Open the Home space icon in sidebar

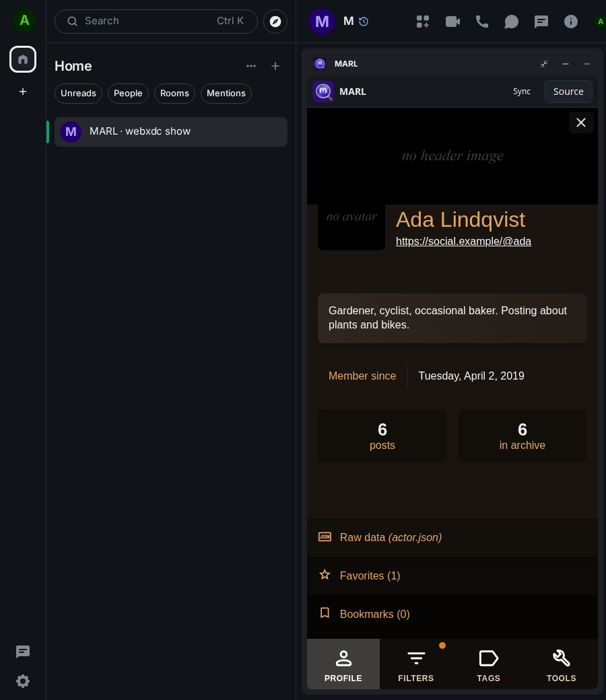click(23, 59)
